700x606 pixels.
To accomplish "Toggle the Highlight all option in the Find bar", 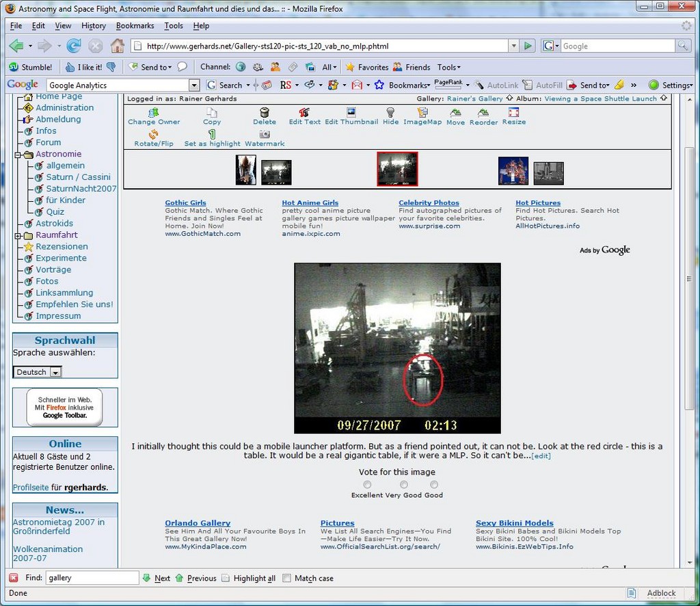I will point(249,578).
